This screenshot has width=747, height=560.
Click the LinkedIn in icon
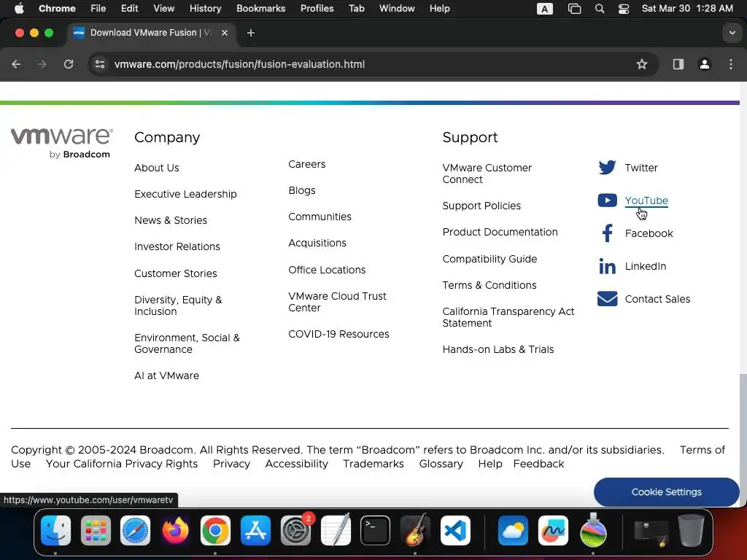click(x=607, y=266)
